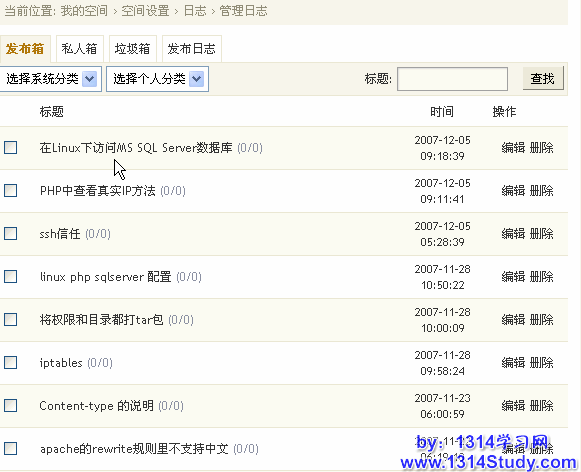The image size is (581, 472).
Task: Tick checkbox for apache的rewrite规则里不支持中文
Action: click(10, 448)
